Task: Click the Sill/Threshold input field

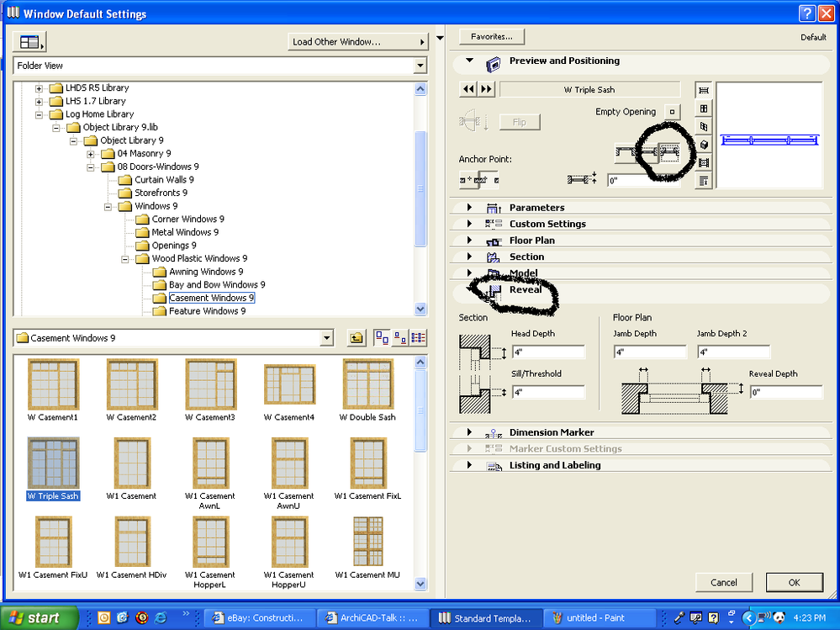Action: pyautogui.click(x=548, y=392)
